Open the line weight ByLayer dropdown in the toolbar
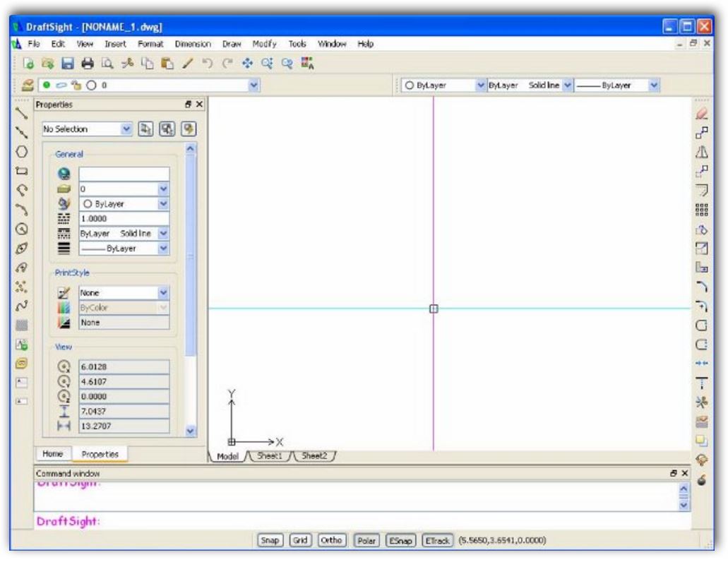 click(x=654, y=85)
